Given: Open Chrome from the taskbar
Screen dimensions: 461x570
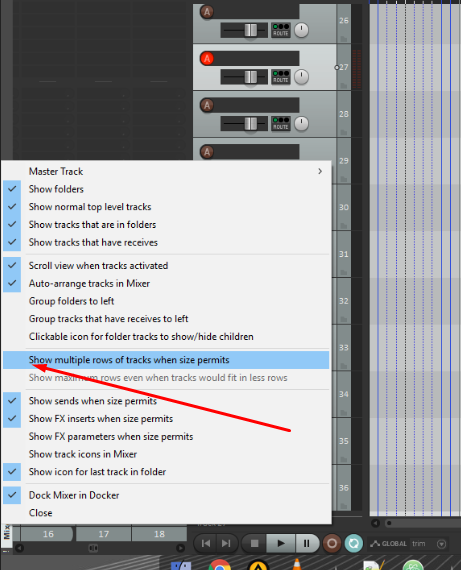Looking at the screenshot, I should [220, 566].
